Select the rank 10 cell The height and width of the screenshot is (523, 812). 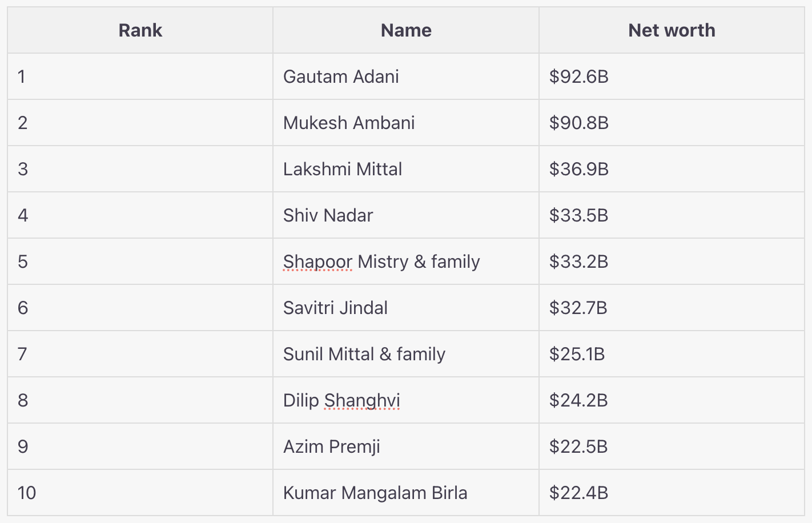coord(27,493)
